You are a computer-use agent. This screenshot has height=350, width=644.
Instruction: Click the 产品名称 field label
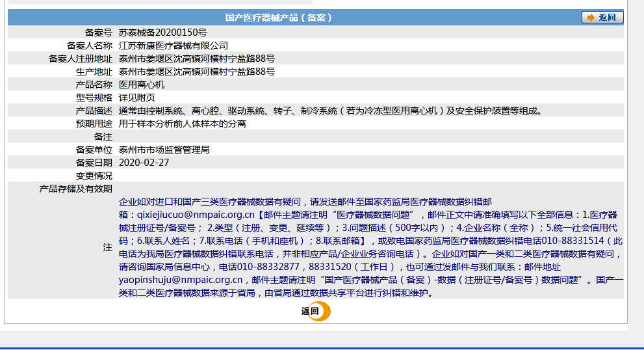(x=94, y=85)
